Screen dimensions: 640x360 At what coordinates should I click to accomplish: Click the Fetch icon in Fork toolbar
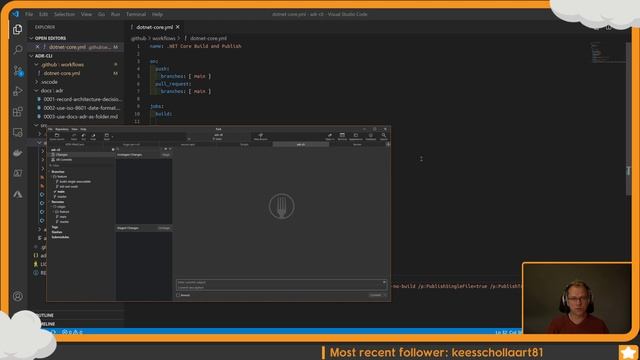tap(74, 136)
